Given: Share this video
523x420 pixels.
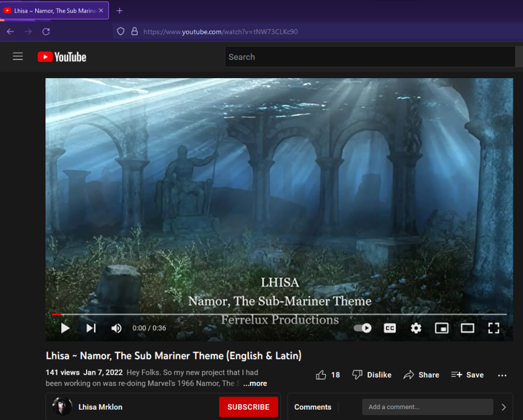Looking at the screenshot, I should point(421,375).
